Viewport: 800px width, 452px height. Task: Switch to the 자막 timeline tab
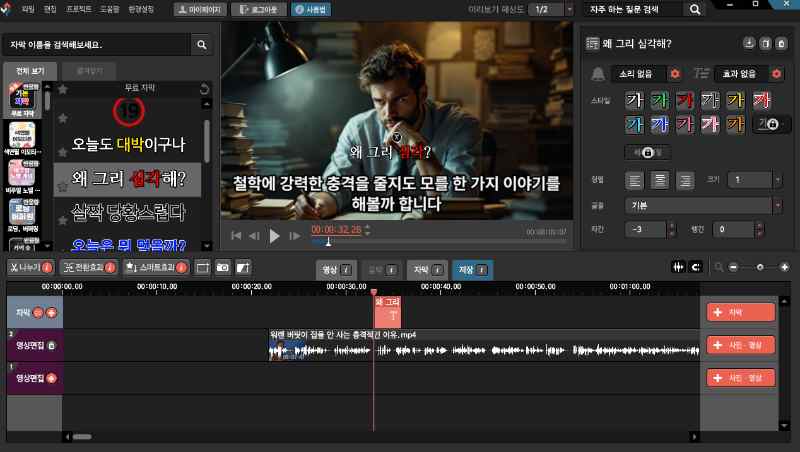(427, 270)
